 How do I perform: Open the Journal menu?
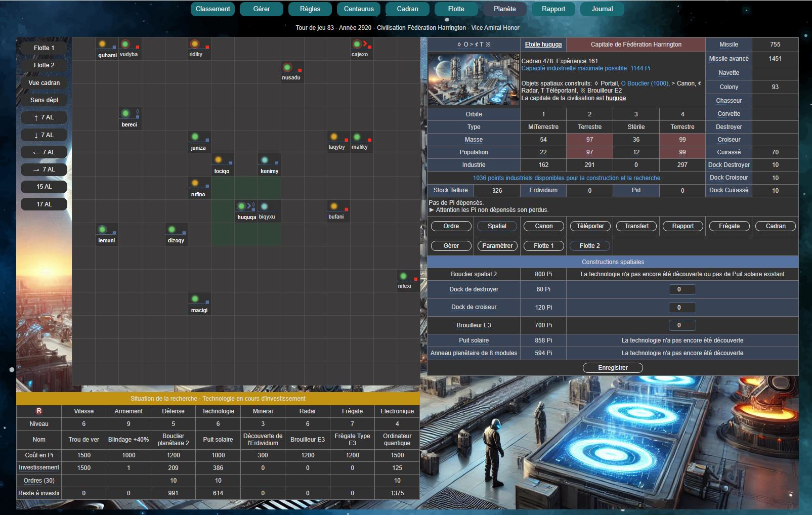[602, 9]
